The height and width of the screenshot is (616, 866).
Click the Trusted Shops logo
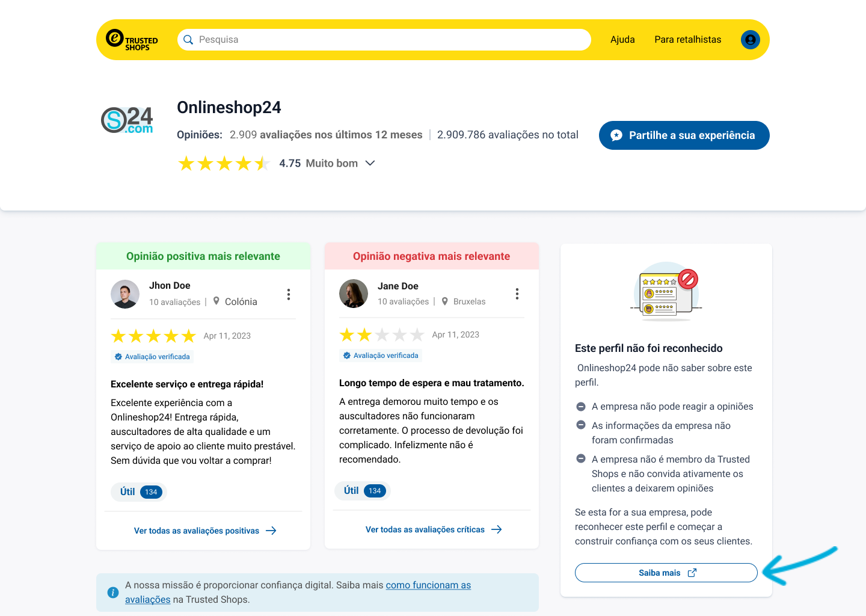[132, 40]
